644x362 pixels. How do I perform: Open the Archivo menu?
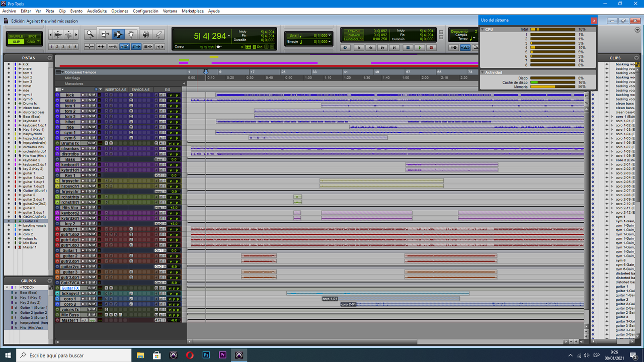pyautogui.click(x=9, y=11)
